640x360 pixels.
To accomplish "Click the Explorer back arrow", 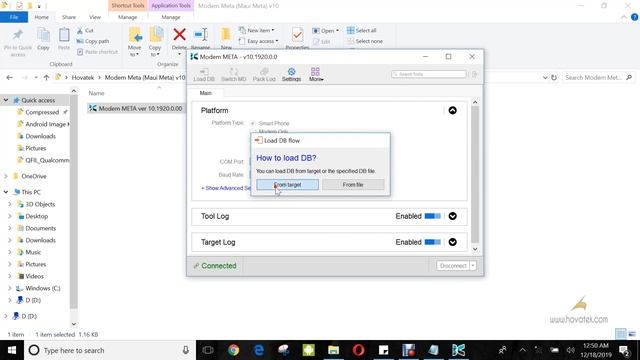I will [x=9, y=78].
